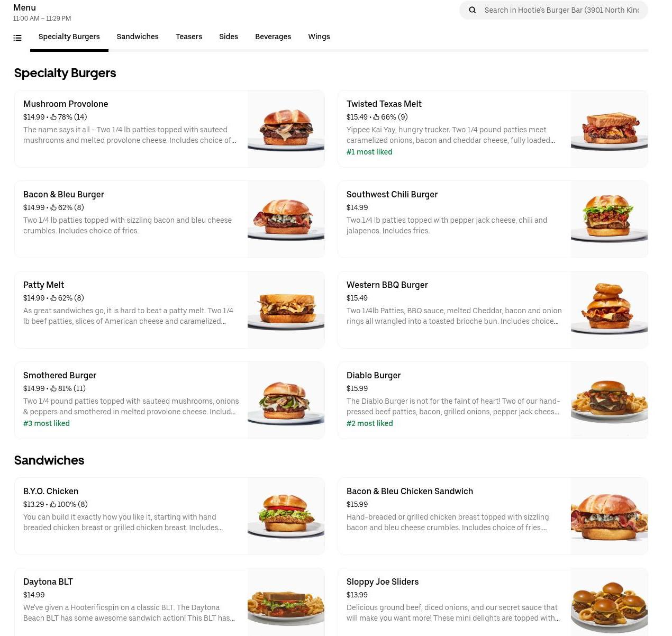Open the Beverages tab
This screenshot has width=672, height=636.
tap(273, 37)
